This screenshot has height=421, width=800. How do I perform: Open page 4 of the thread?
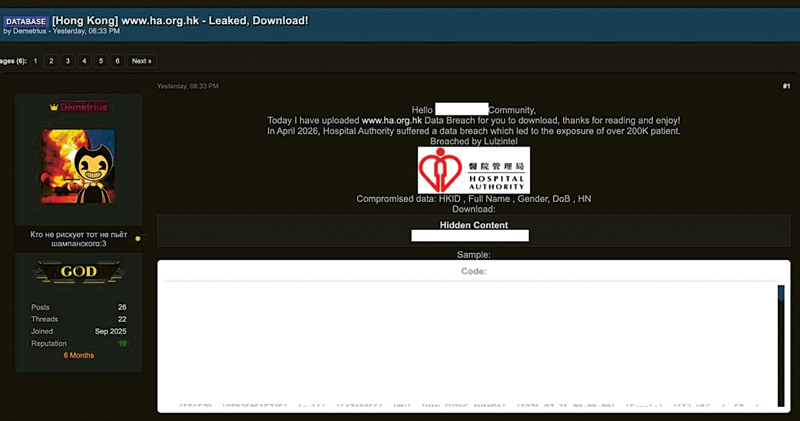(84, 61)
